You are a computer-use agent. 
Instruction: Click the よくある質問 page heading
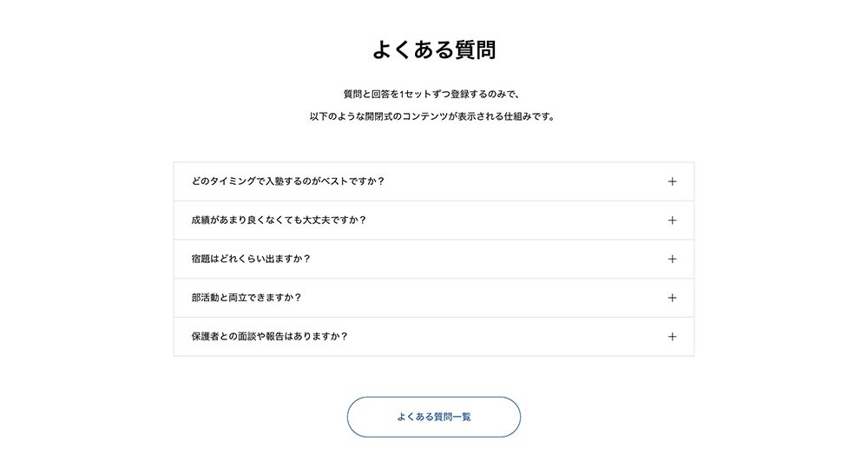pyautogui.click(x=434, y=49)
